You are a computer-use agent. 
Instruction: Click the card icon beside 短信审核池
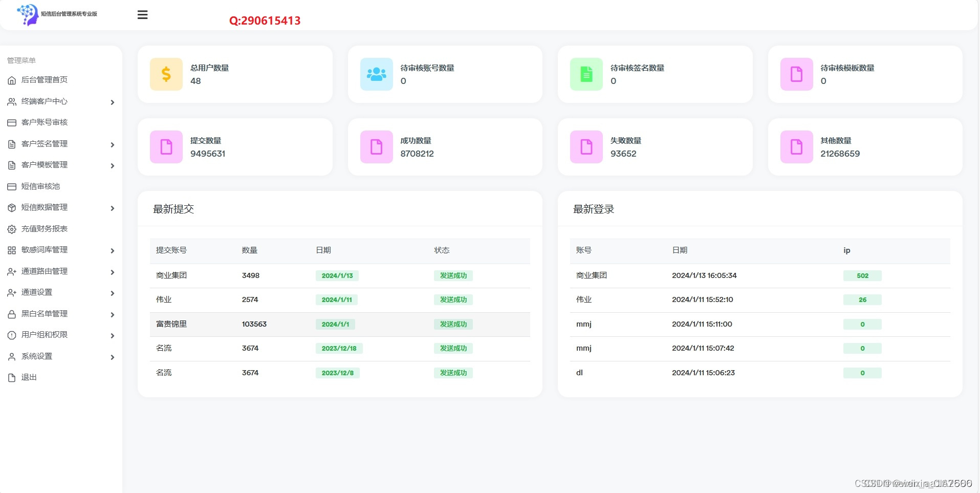[x=12, y=187]
